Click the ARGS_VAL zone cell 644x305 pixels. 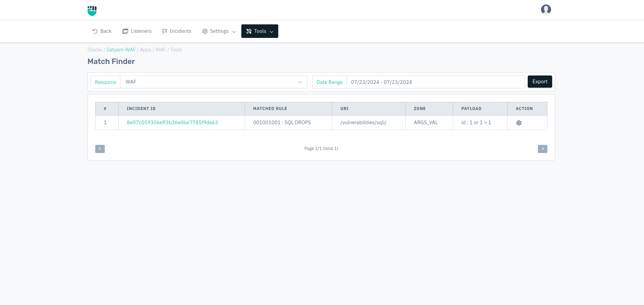[x=429, y=123]
